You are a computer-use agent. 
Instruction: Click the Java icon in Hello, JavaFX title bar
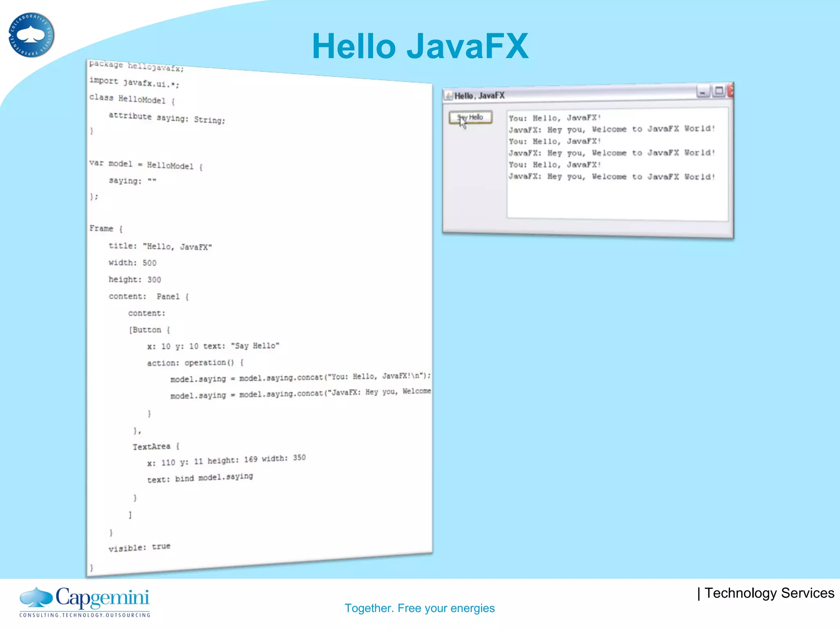[449, 96]
